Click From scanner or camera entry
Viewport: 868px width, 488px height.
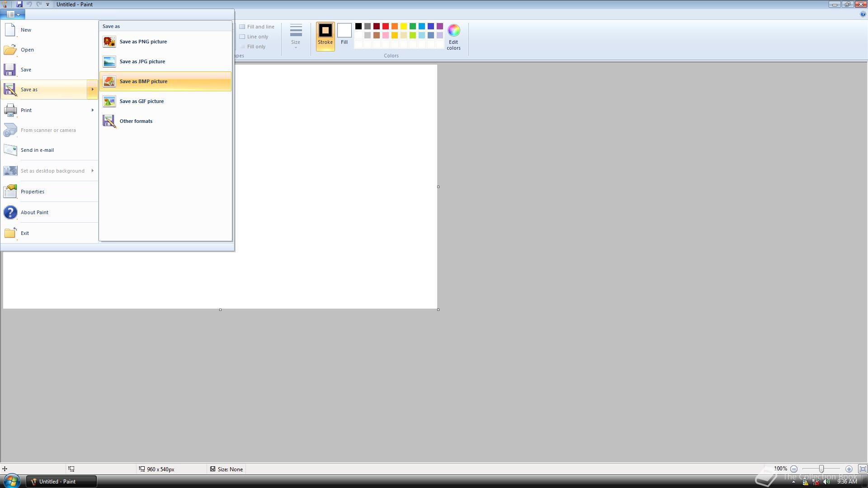[x=49, y=130]
